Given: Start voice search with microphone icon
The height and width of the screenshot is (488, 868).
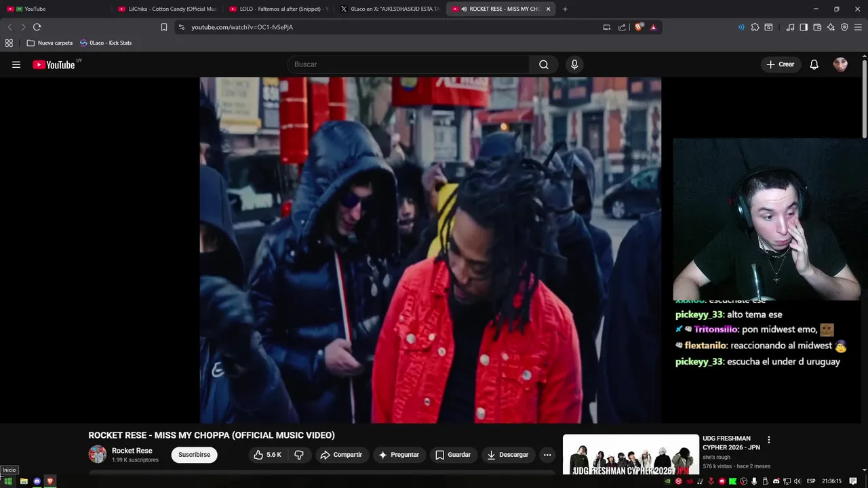Looking at the screenshot, I should 574,64.
